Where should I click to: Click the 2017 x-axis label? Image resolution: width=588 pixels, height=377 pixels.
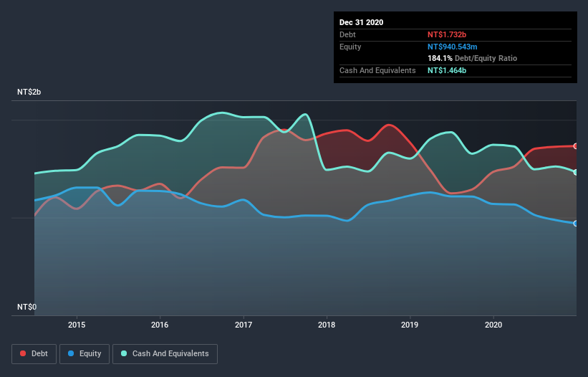pyautogui.click(x=244, y=325)
